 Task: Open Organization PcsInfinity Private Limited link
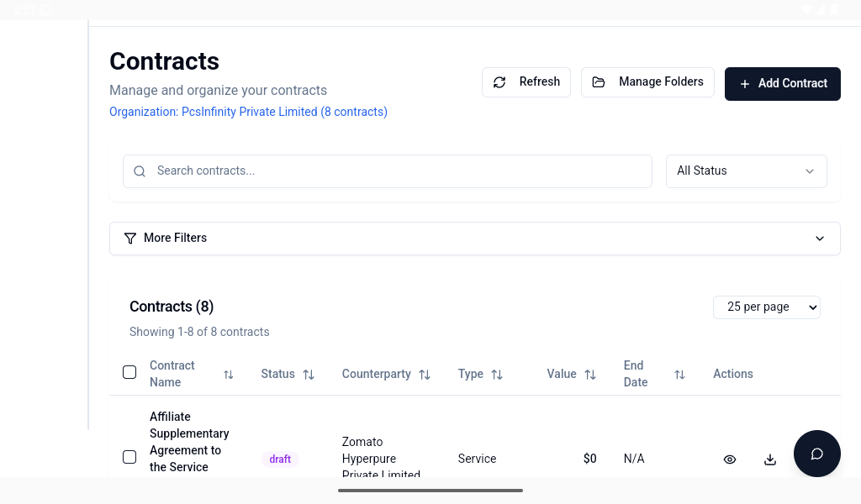[x=248, y=112]
